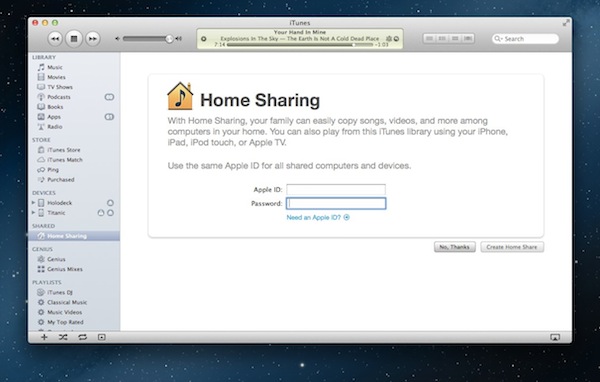The width and height of the screenshot is (600, 382).
Task: Click the search magnifier dropdown icon
Action: pos(498,39)
